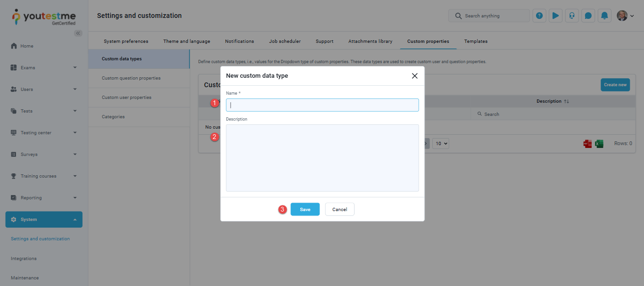Open the rows-per-page dropdown
The height and width of the screenshot is (286, 644).
tap(441, 144)
